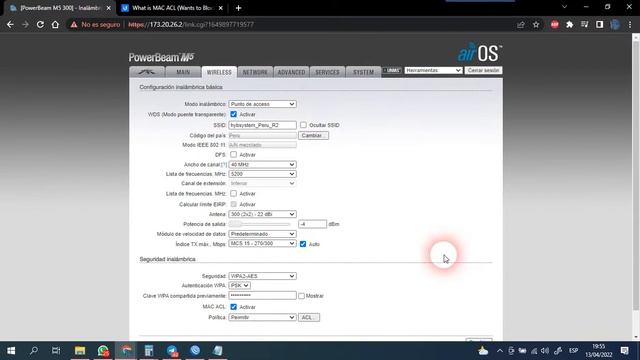Viewport: 640px width, 360px height.
Task: Open WhatsApp from taskbar
Action: click(103, 351)
